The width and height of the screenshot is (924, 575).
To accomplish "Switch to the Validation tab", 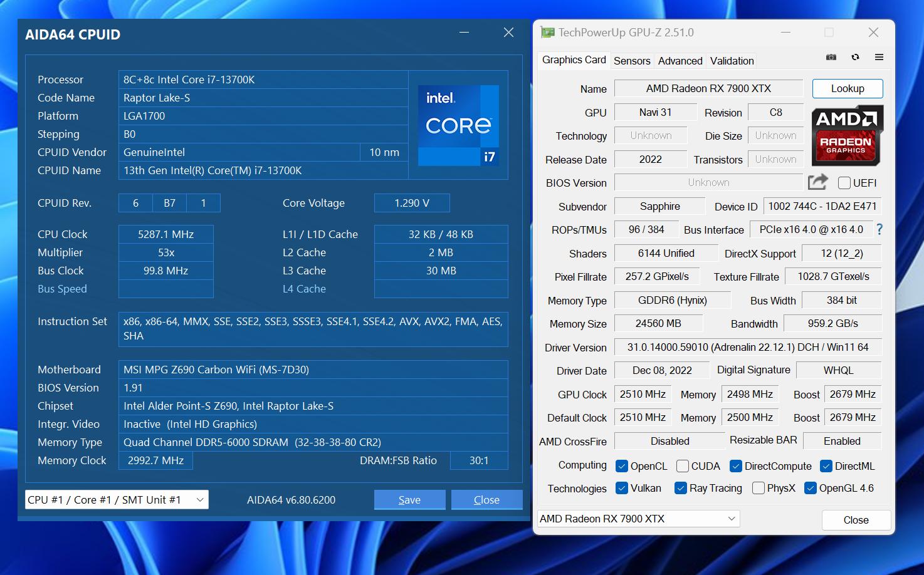I will [732, 61].
